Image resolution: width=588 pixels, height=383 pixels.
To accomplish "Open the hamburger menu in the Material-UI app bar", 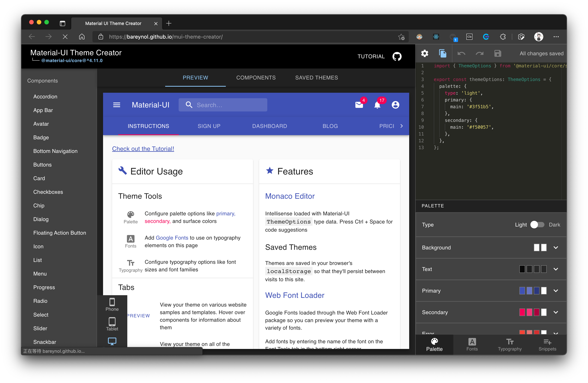I will [x=117, y=105].
